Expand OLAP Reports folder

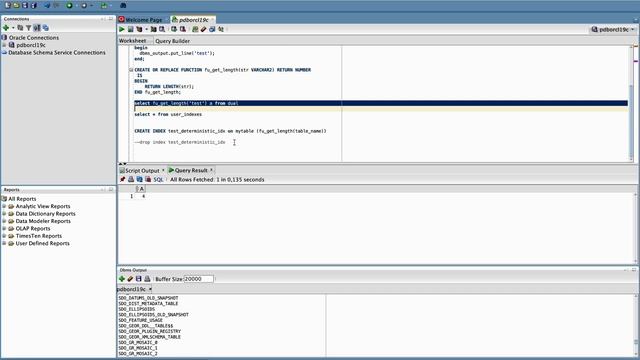pos(4,228)
